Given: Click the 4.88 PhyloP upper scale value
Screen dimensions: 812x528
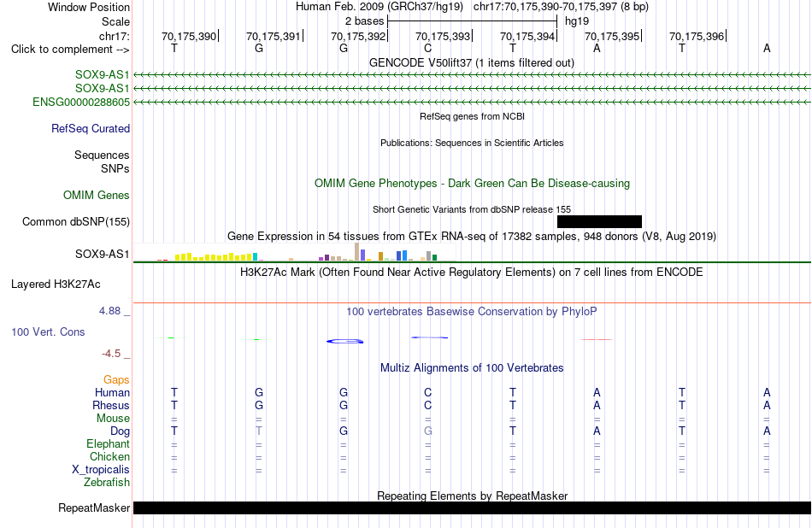Looking at the screenshot, I should click(x=109, y=311).
